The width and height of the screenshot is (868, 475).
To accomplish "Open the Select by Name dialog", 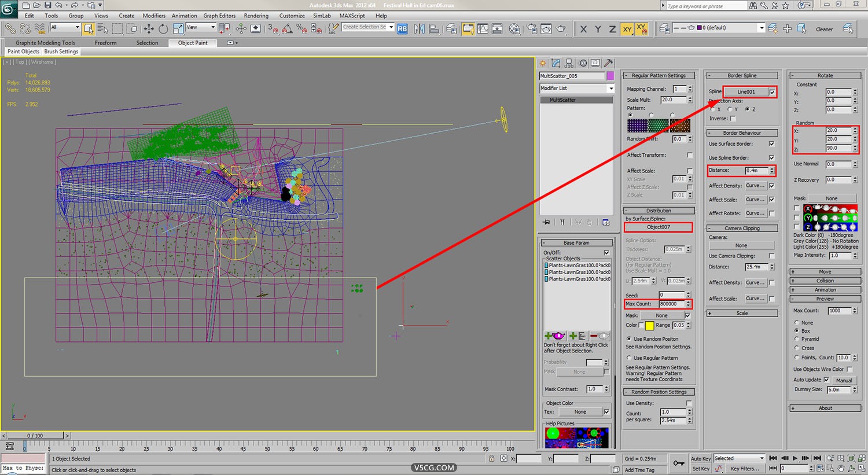I will pos(103,28).
